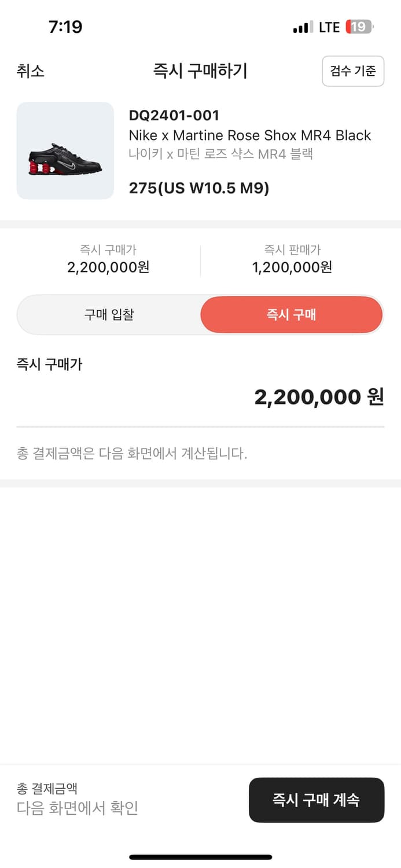Open the product thumbnail of Nike Shox MR4

pyautogui.click(x=65, y=152)
